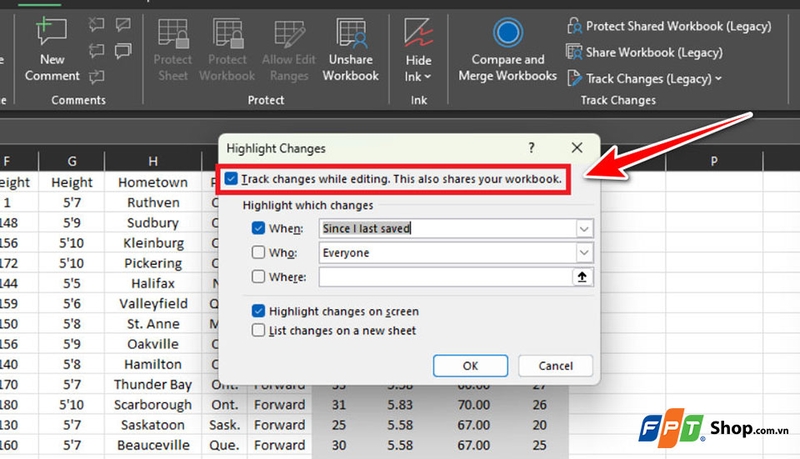Click the Hamilton cell

(x=153, y=364)
